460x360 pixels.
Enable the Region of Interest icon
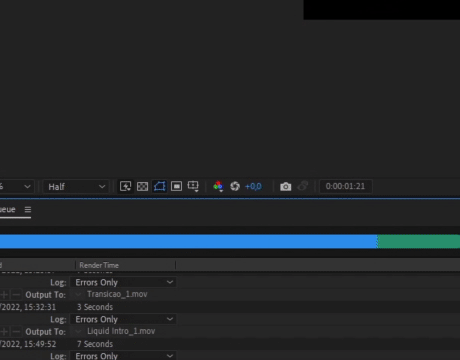pos(176,186)
